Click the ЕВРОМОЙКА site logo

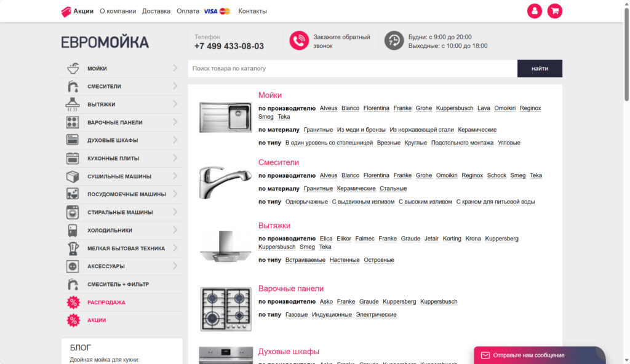pyautogui.click(x=105, y=42)
